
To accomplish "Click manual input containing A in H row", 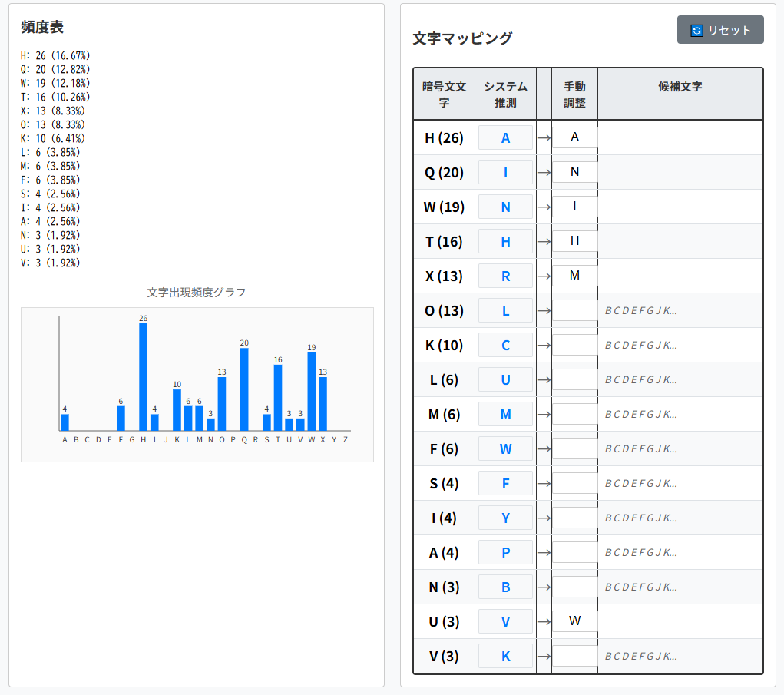I will click(x=574, y=137).
